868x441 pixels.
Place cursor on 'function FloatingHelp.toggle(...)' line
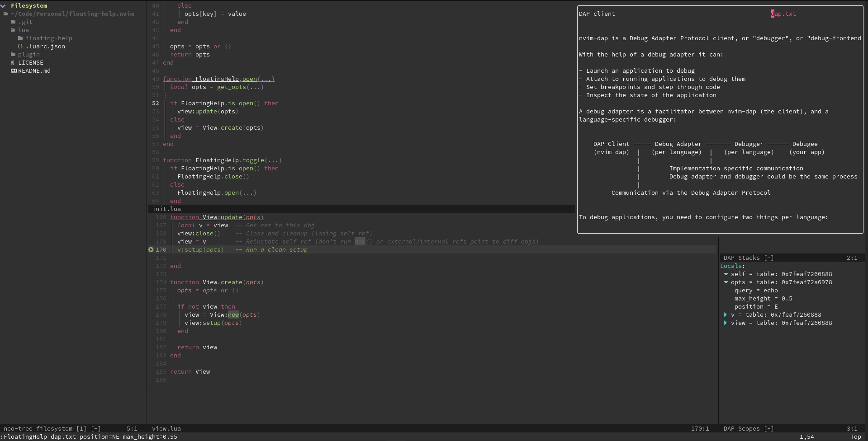222,160
